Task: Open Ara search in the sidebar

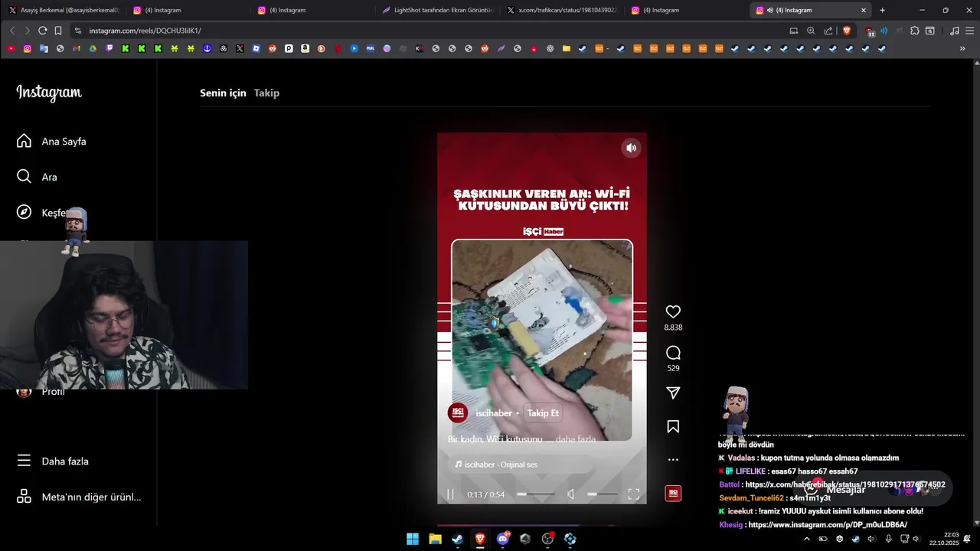Action: [x=38, y=177]
